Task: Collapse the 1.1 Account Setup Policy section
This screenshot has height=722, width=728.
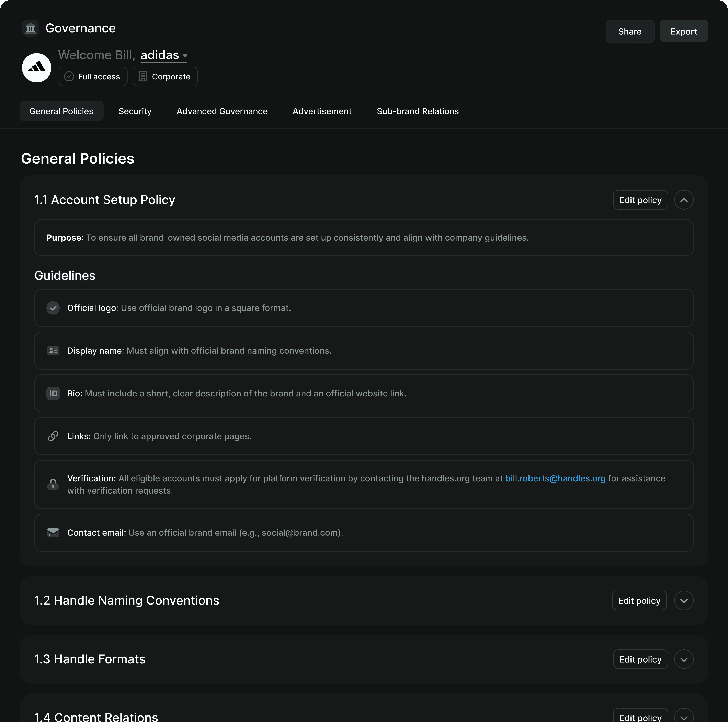Action: (684, 200)
